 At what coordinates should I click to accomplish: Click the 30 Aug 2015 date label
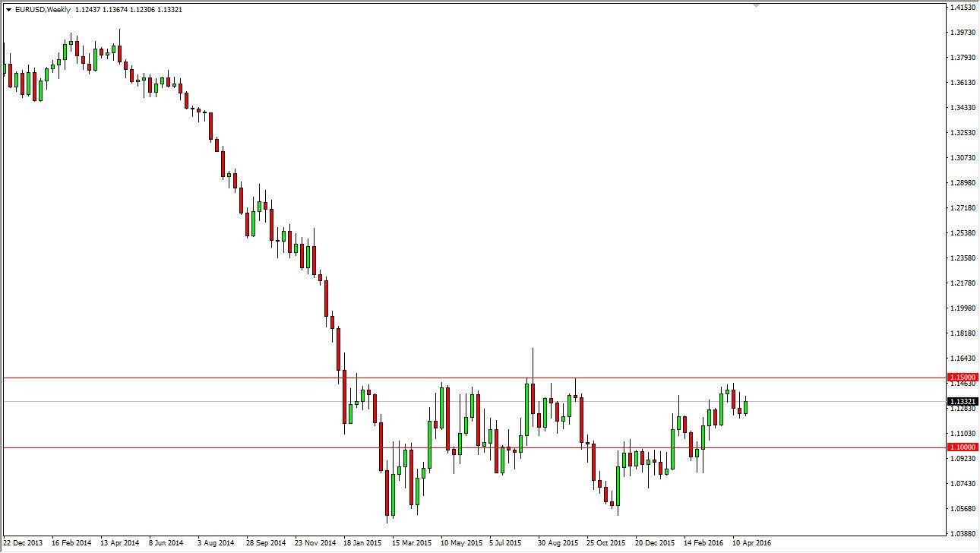click(557, 544)
